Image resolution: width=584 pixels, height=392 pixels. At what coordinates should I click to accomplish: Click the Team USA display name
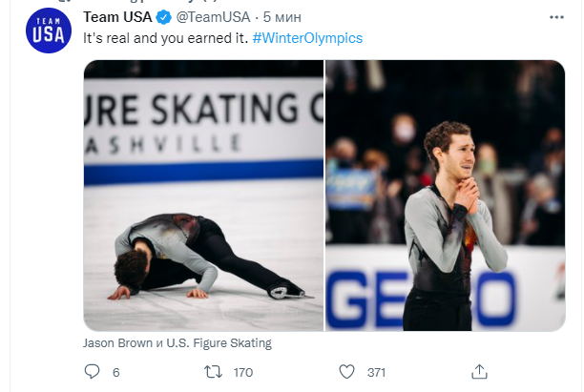117,18
